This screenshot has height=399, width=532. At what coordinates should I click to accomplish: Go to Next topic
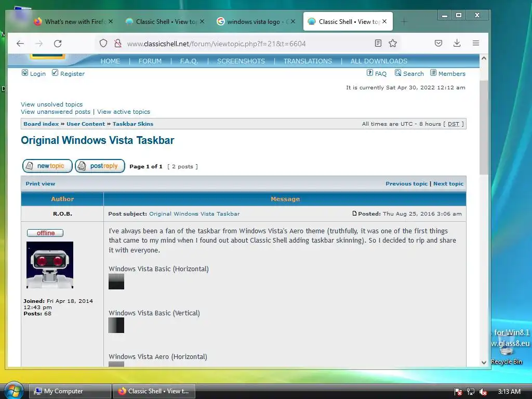(x=448, y=183)
